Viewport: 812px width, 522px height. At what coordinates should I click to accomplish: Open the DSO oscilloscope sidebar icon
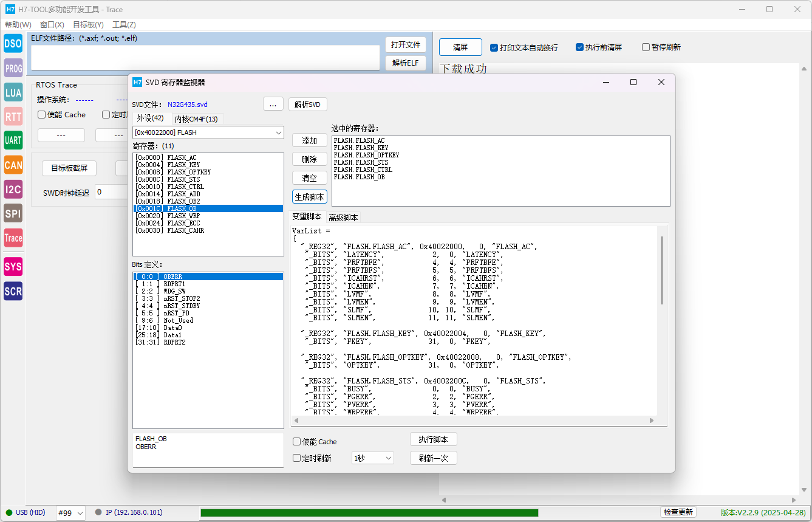(13, 44)
